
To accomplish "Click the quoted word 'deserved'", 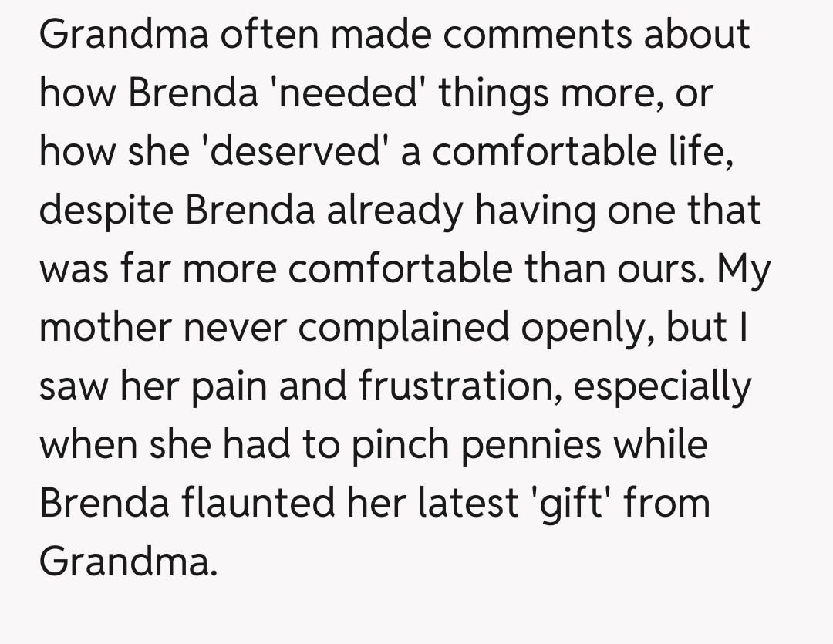I will 303,152.
